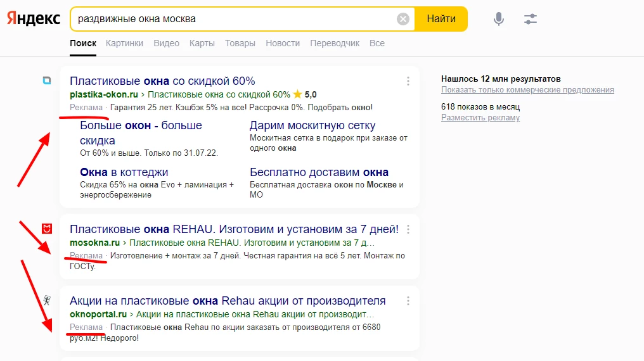Open 'Пластиковые окна REHAU' result title
644x361 pixels.
234,229
